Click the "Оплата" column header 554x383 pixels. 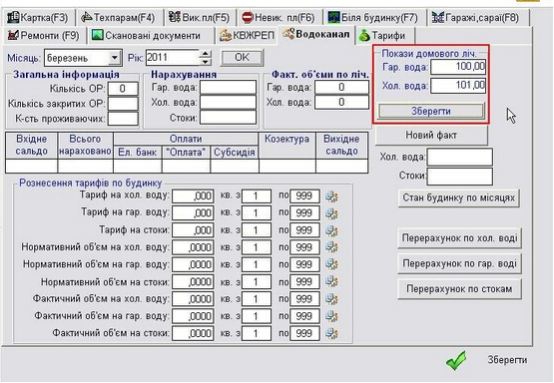point(186,152)
